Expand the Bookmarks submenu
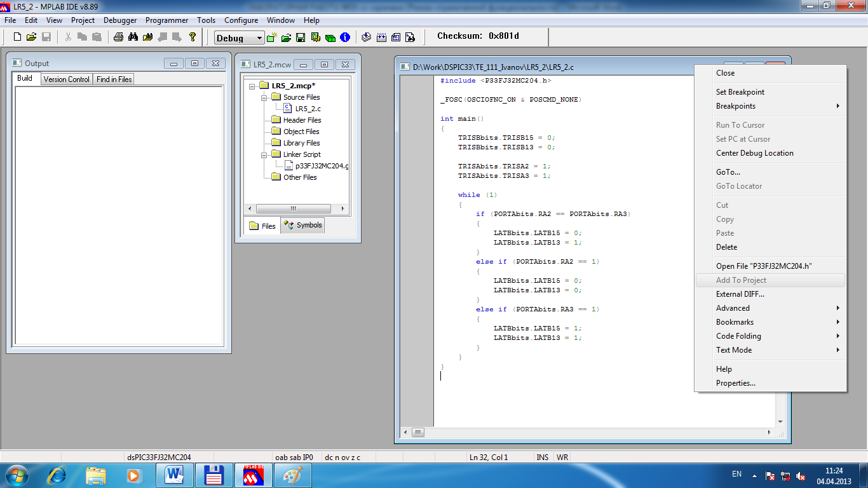 tap(771, 322)
